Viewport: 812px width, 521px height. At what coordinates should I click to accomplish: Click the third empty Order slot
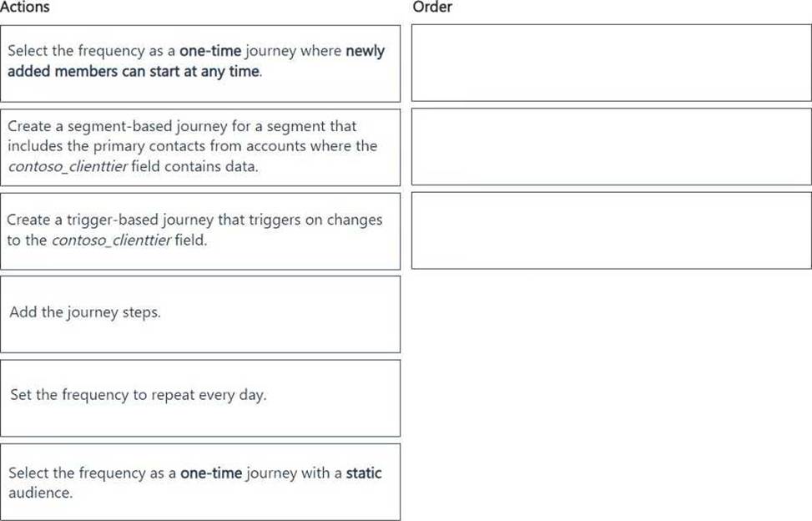[611, 230]
